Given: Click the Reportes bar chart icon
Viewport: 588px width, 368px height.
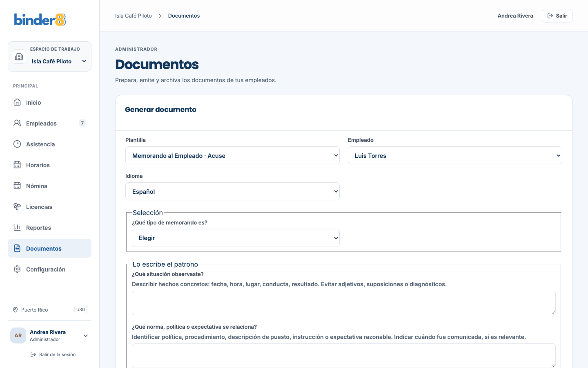Looking at the screenshot, I should coord(17,227).
